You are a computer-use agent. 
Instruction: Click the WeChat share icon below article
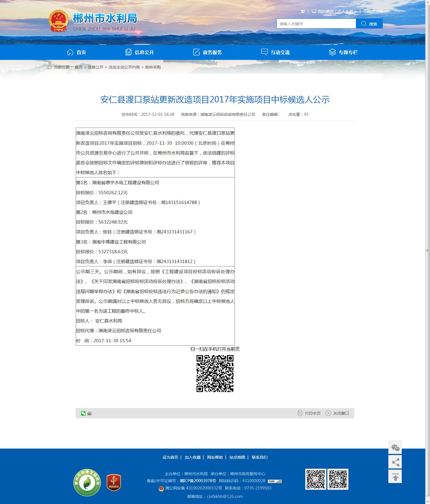pos(83,413)
